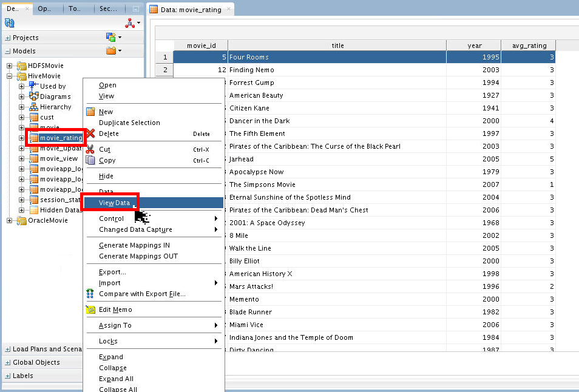
Task: Click the Cut scissors icon in menu
Action: point(90,149)
